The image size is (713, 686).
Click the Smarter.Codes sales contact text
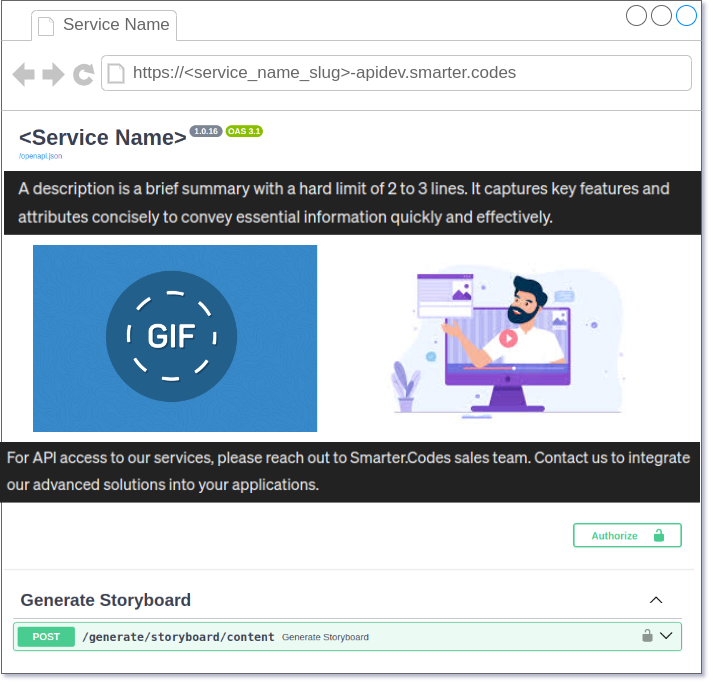click(x=348, y=471)
